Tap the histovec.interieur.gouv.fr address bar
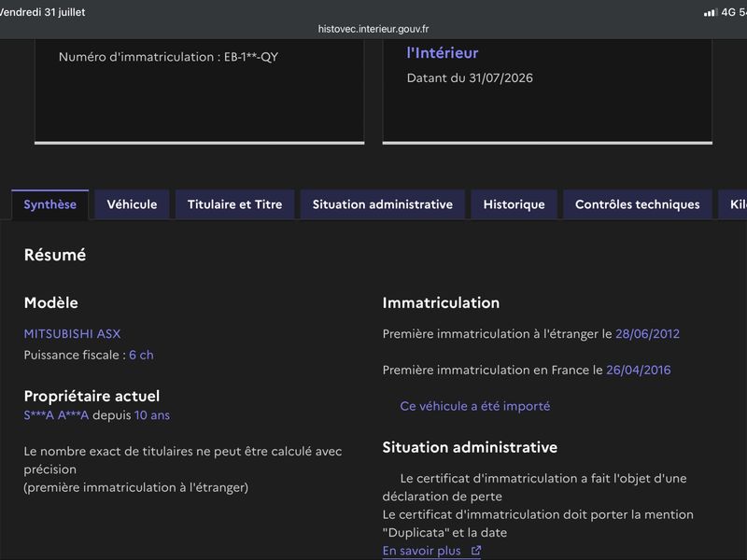 [373, 29]
